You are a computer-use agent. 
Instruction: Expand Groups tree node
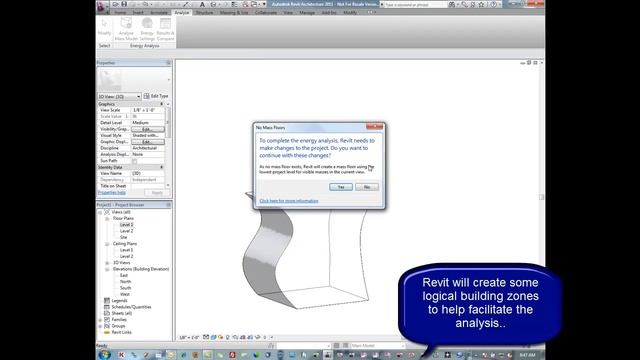pyautogui.click(x=100, y=326)
